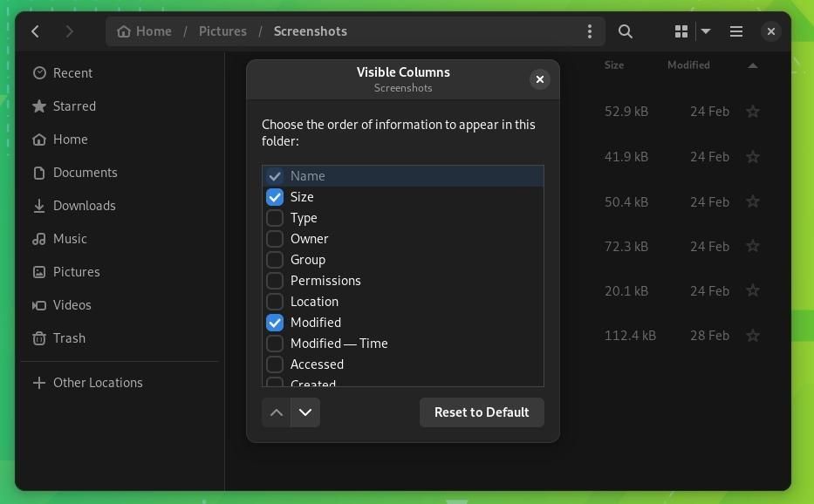The width and height of the screenshot is (814, 504).
Task: Open the search icon in the toolbar
Action: pos(625,31)
